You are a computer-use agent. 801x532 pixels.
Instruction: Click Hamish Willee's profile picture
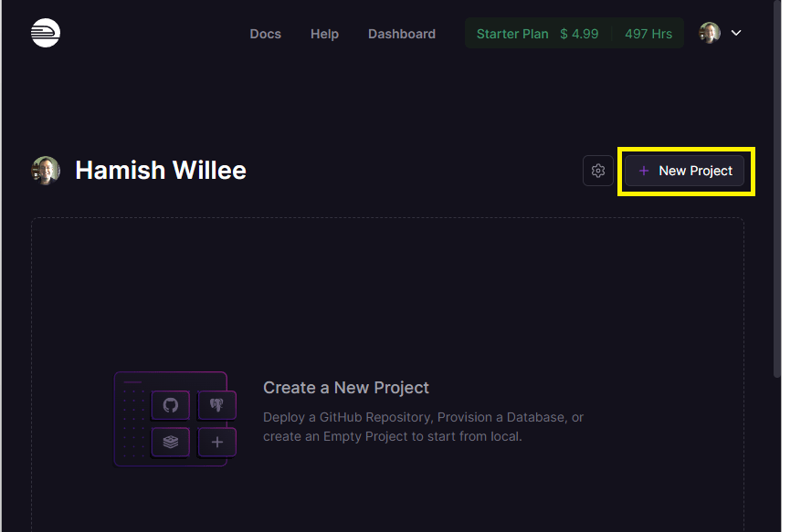[x=46, y=170]
